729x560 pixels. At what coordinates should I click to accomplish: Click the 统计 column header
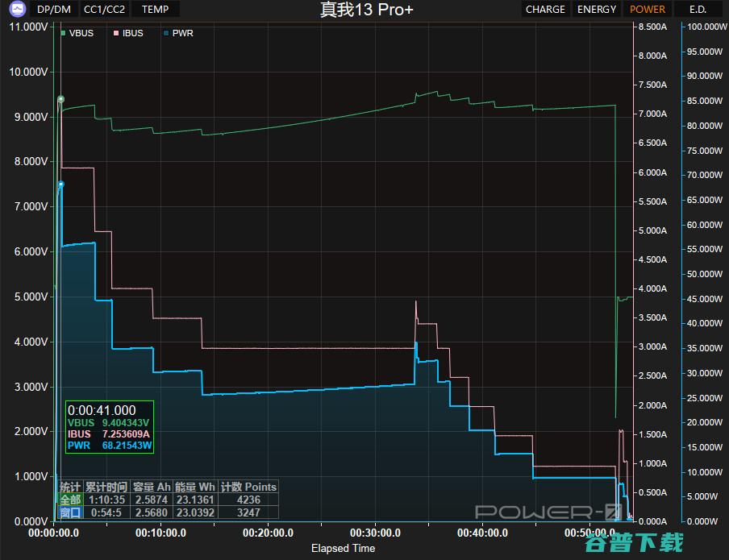(x=70, y=487)
